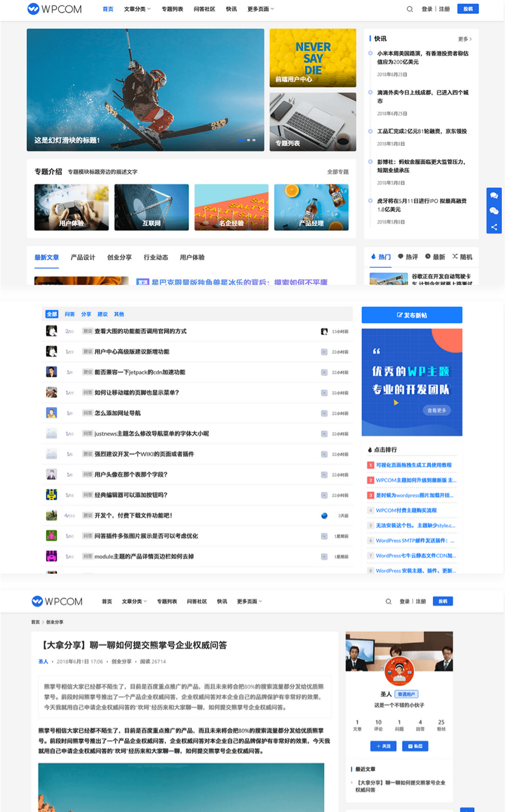
Task: Click the 最新 clock icon tab
Action: coord(429,256)
